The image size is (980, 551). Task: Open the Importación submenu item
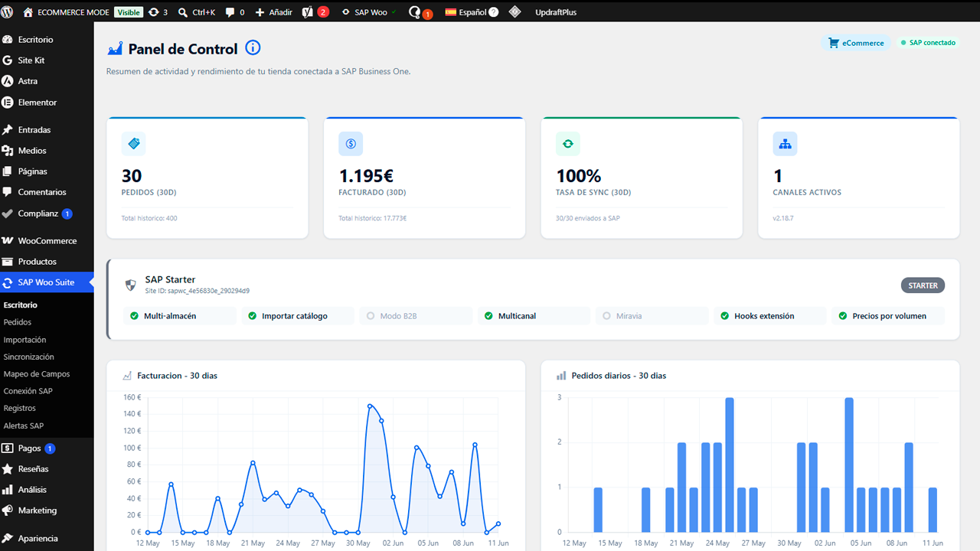tap(24, 340)
